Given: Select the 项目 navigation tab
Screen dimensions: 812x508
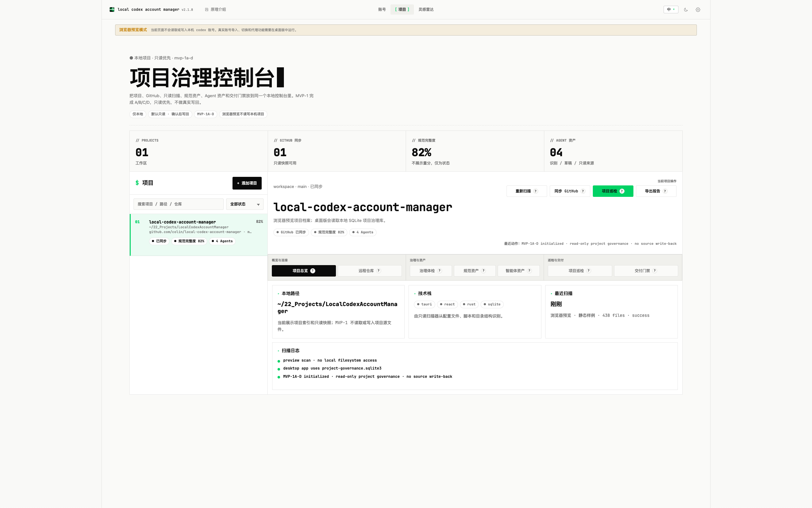Looking at the screenshot, I should [402, 10].
